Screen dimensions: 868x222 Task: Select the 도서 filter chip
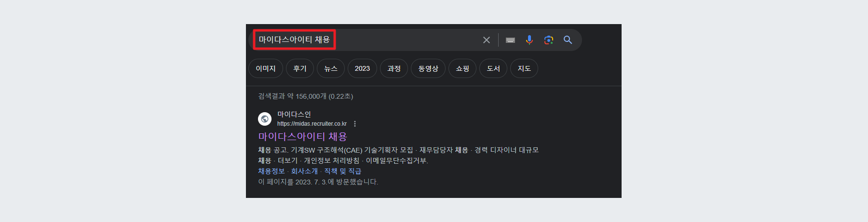click(x=493, y=68)
